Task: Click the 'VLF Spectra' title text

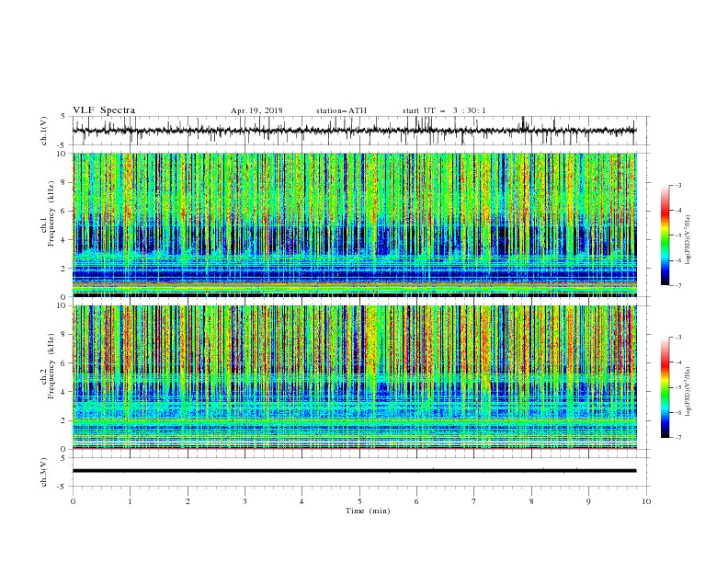Action: [104, 110]
